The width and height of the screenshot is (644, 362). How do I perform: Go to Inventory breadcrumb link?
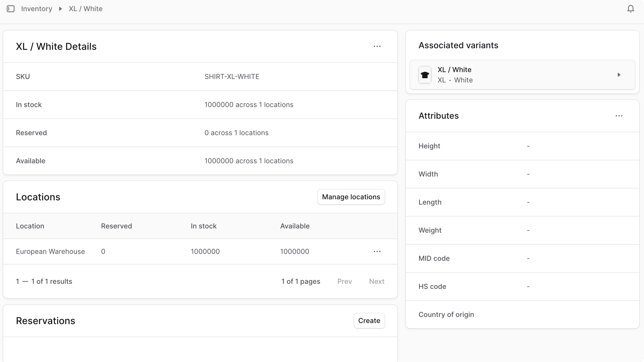click(37, 9)
